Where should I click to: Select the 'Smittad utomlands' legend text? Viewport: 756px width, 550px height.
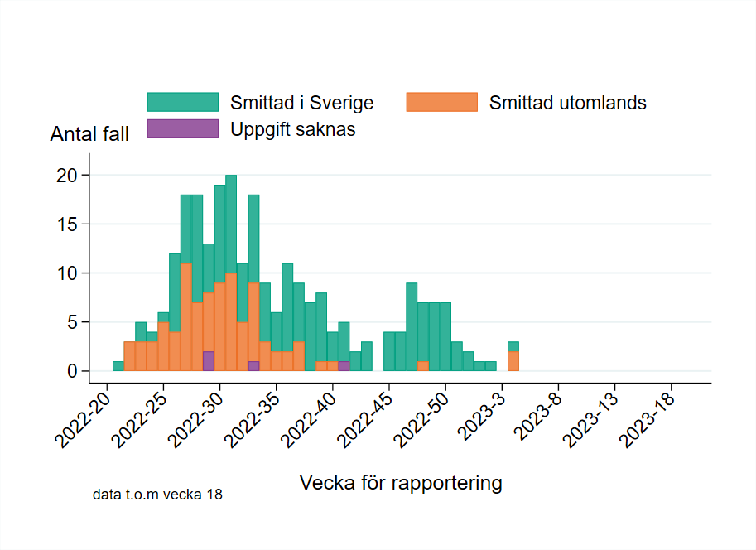point(567,103)
